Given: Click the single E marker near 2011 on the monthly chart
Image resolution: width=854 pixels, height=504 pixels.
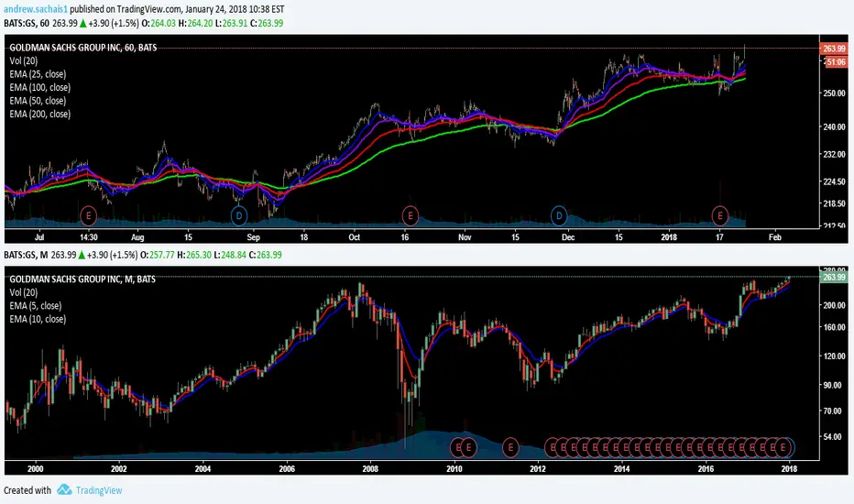Looking at the screenshot, I should coord(510,447).
